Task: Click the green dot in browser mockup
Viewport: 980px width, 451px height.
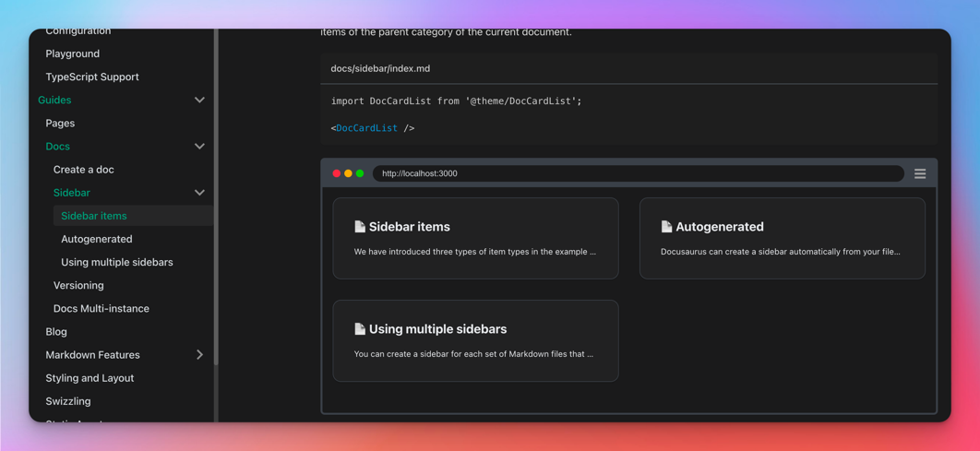Action: click(x=360, y=173)
